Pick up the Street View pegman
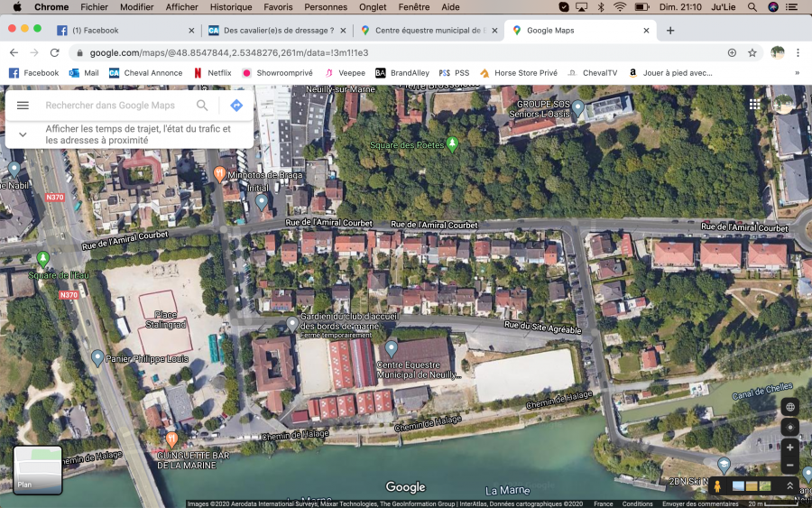 coord(717,486)
